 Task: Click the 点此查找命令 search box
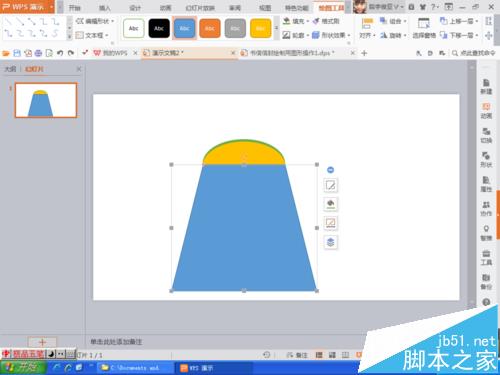tap(474, 53)
